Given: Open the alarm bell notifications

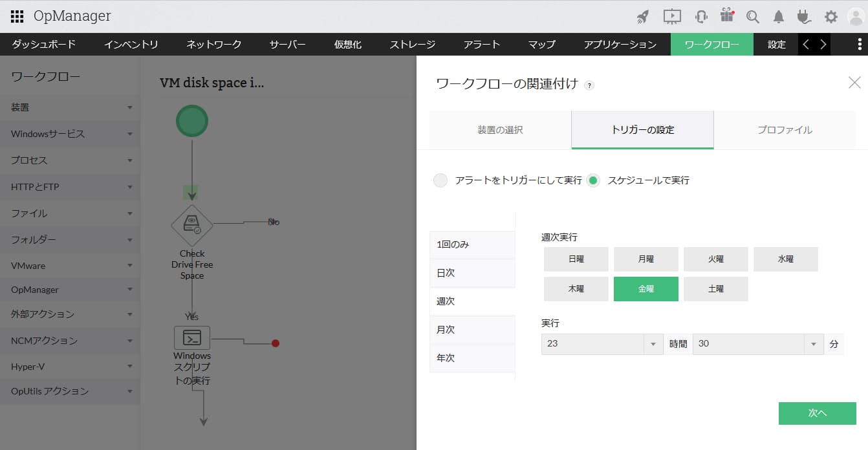Looking at the screenshot, I should 779,17.
